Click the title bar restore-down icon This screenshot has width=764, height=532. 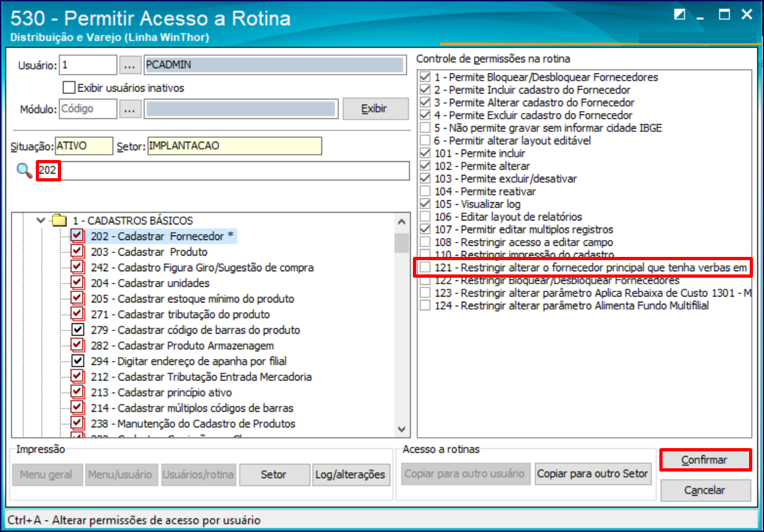(679, 14)
